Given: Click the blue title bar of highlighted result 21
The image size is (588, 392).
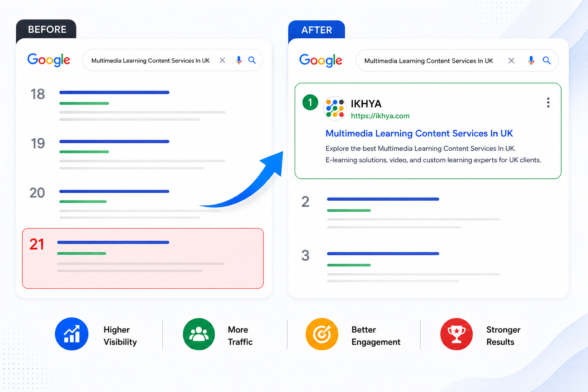Looking at the screenshot, I should 113,242.
